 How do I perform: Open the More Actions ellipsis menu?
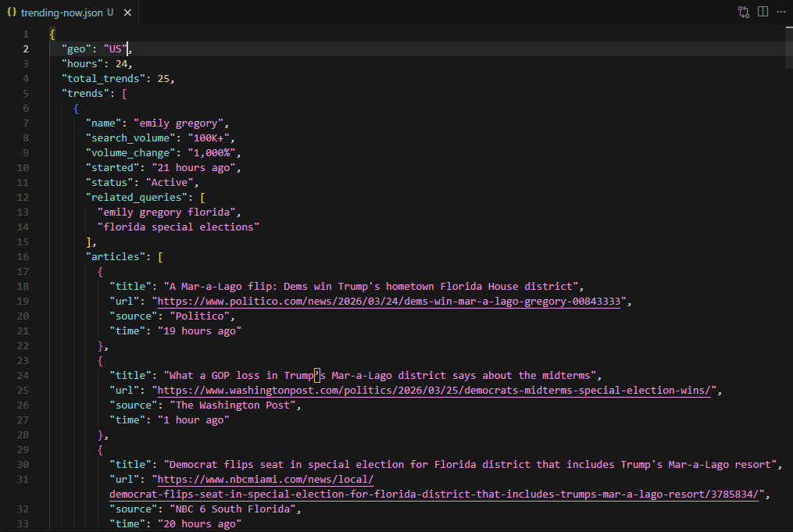(781, 12)
